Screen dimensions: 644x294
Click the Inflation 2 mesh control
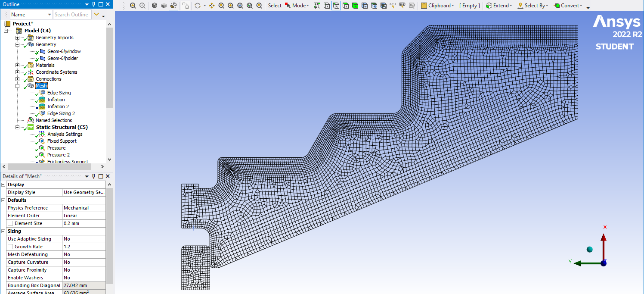click(58, 106)
